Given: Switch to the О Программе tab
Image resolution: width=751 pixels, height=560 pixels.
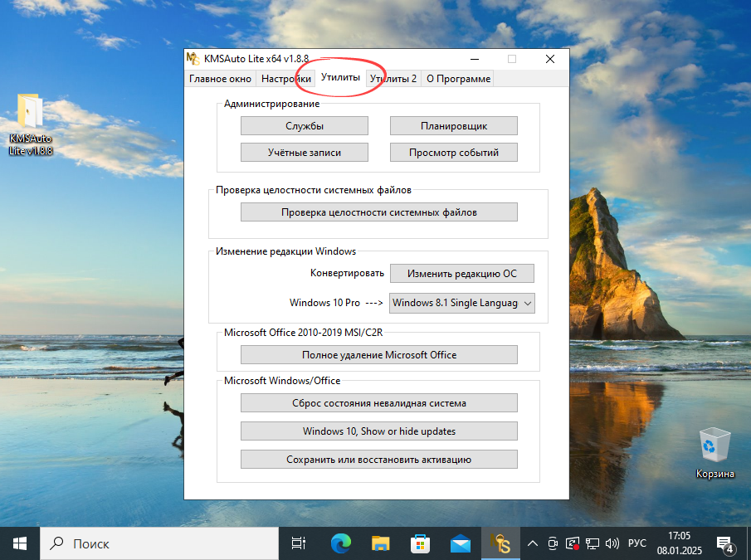Looking at the screenshot, I should point(458,78).
